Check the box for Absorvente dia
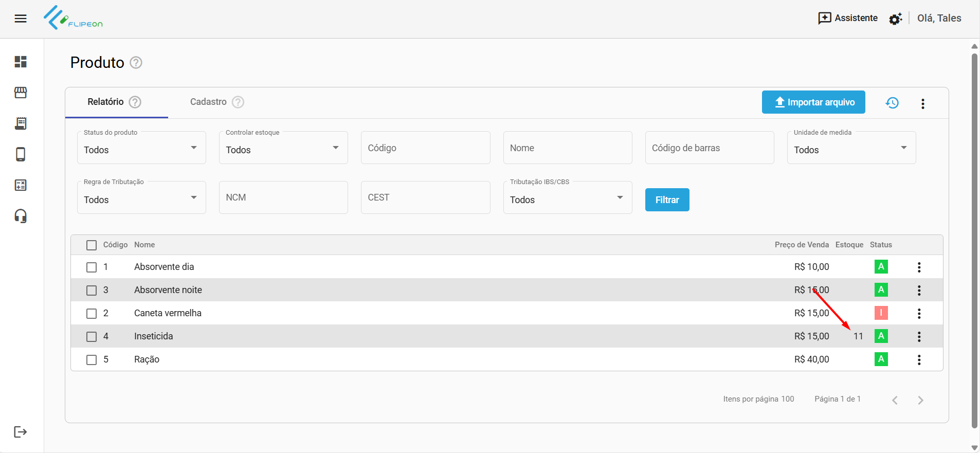Viewport: 980px width, 453px height. 92,267
